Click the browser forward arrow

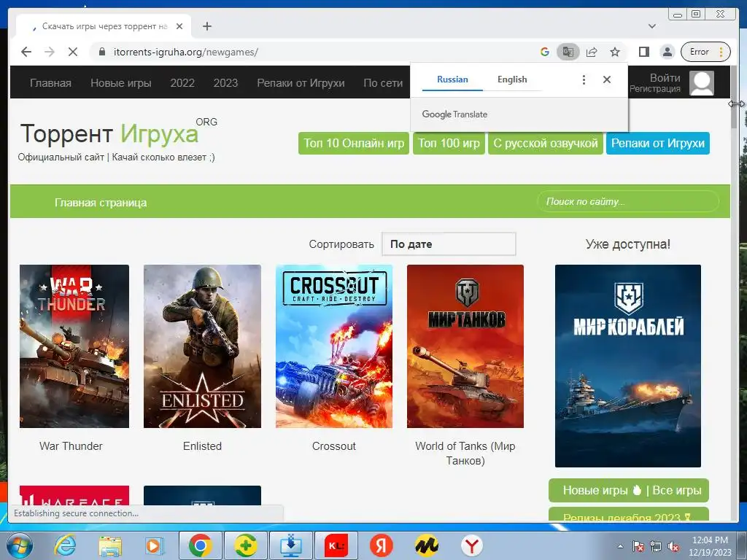click(50, 52)
